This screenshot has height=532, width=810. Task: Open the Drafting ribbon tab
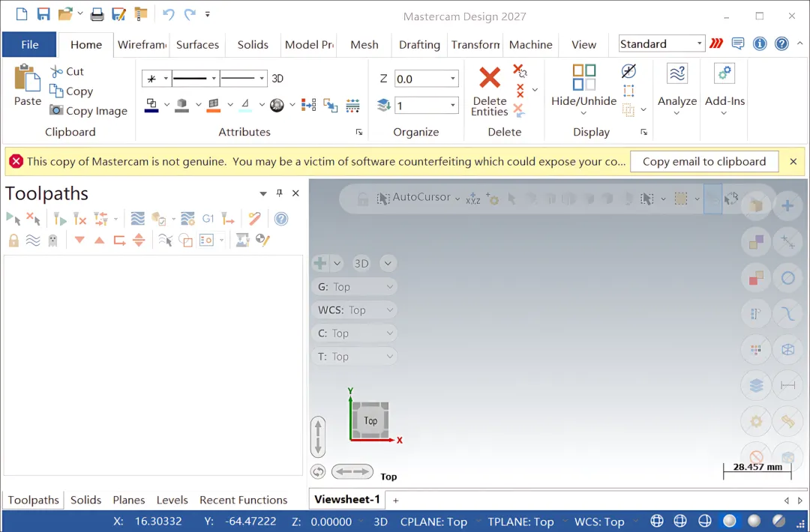click(419, 45)
